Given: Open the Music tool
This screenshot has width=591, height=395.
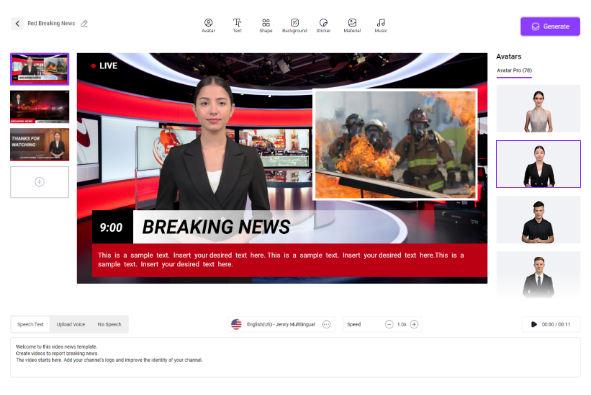Looking at the screenshot, I should coord(381,26).
